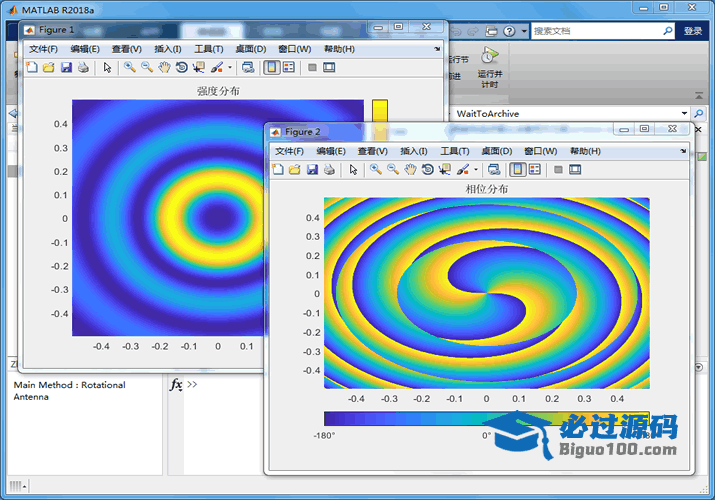Expand Brush dropdown arrow in Figure 1
715x500 pixels.
[x=230, y=67]
